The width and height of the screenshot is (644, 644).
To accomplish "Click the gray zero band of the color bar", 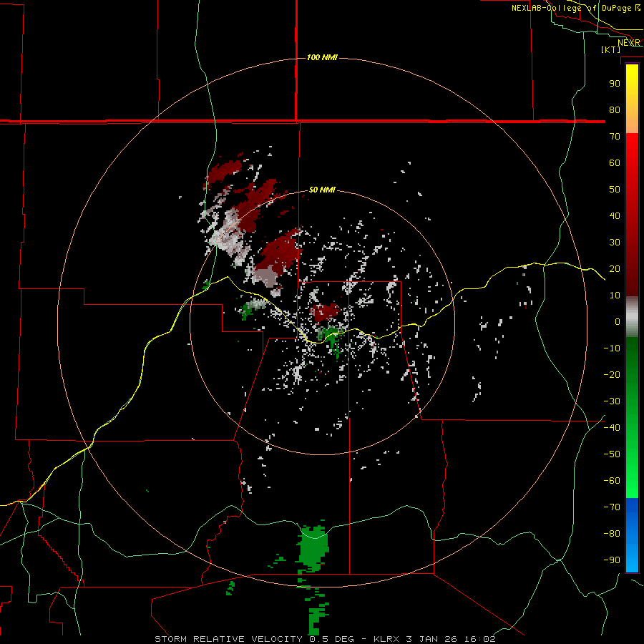I will [x=632, y=317].
